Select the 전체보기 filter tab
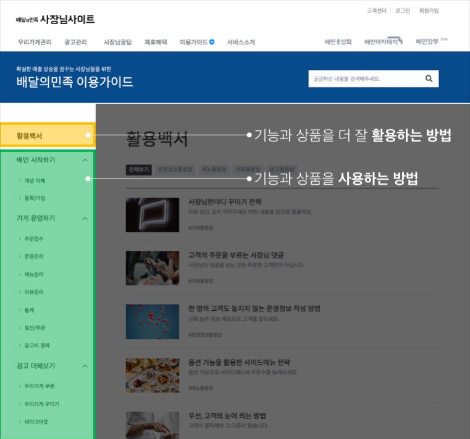The image size is (470, 439). pyautogui.click(x=139, y=170)
